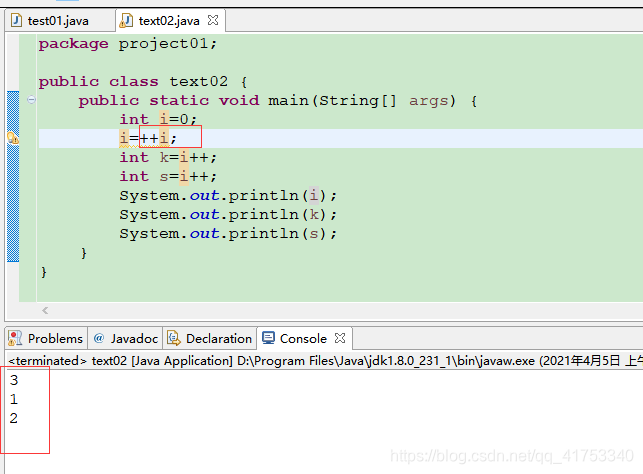The width and height of the screenshot is (643, 474).
Task: Click the blue range indicator in the left ruler
Action: tap(13, 176)
